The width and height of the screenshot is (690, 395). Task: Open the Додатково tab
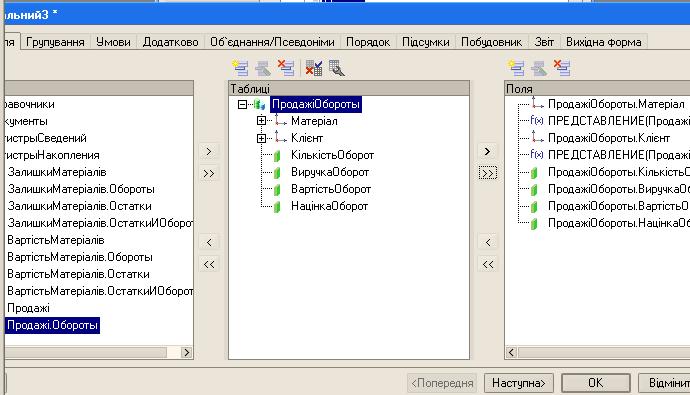coord(170,42)
